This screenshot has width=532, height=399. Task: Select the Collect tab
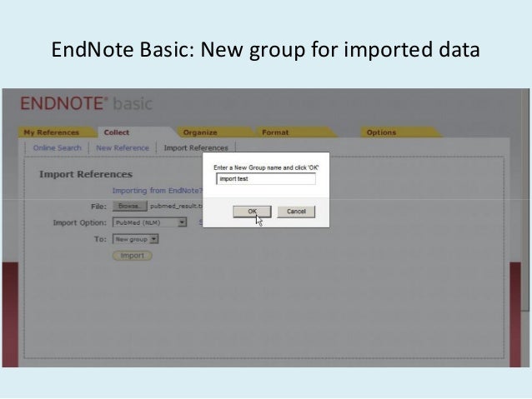tap(117, 132)
